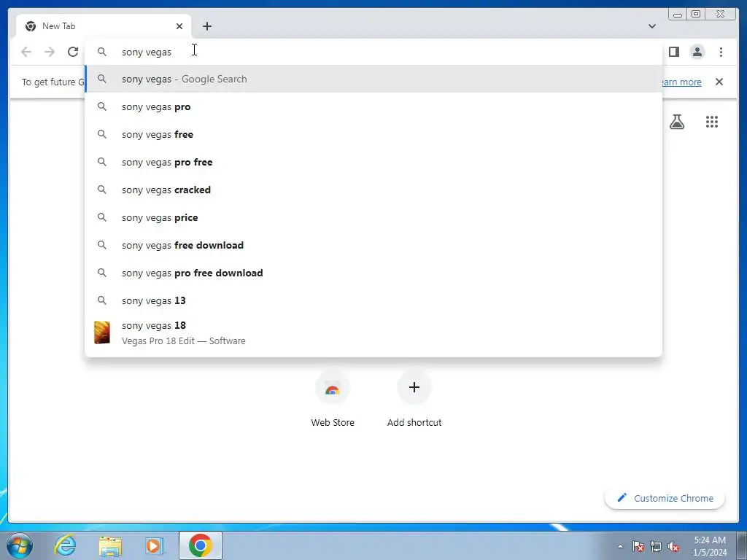Select the New Tab tab

[104, 26]
